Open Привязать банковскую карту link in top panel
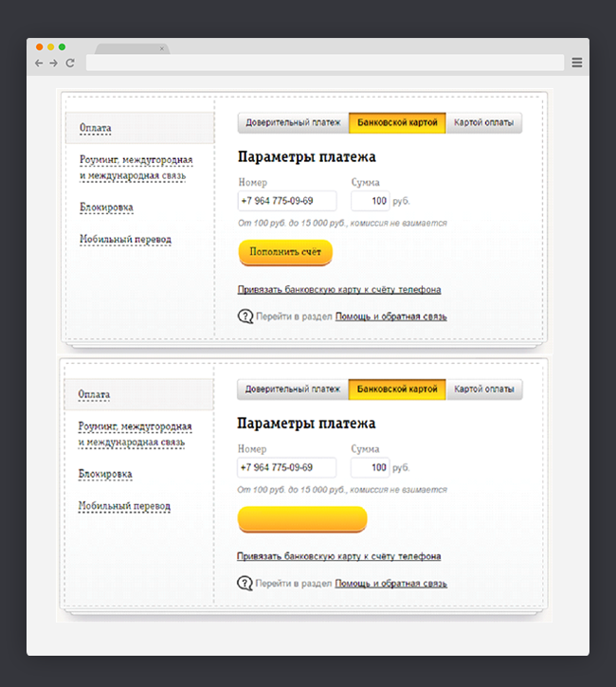This screenshot has height=687, width=616. pos(339,290)
